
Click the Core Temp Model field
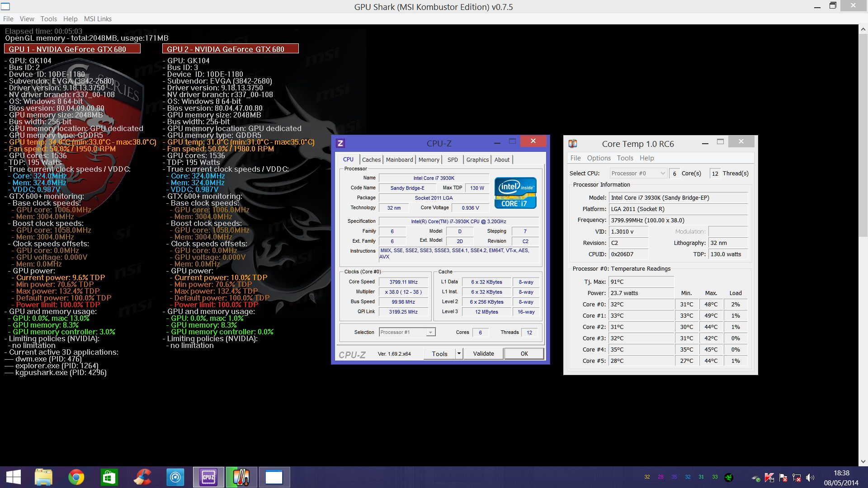[678, 197]
